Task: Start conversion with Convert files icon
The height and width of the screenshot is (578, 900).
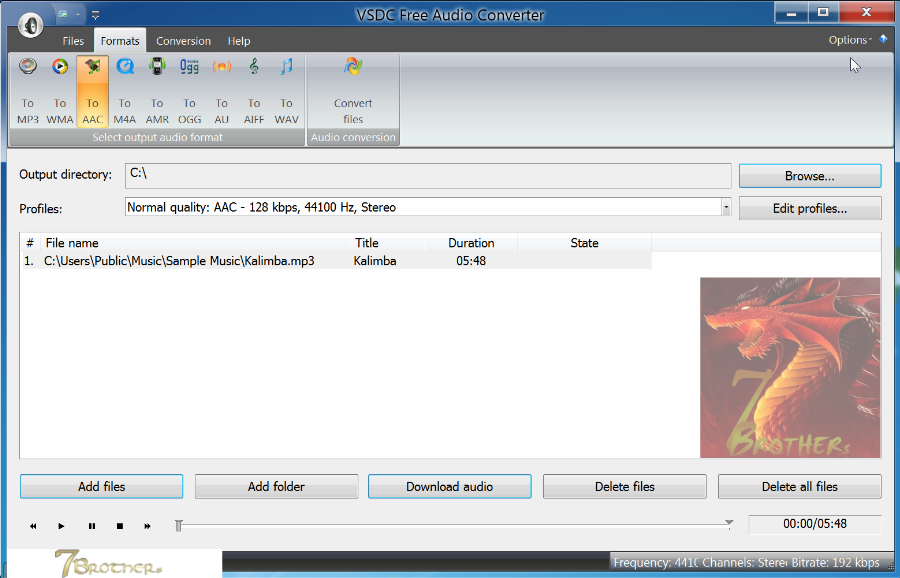Action: tap(353, 91)
